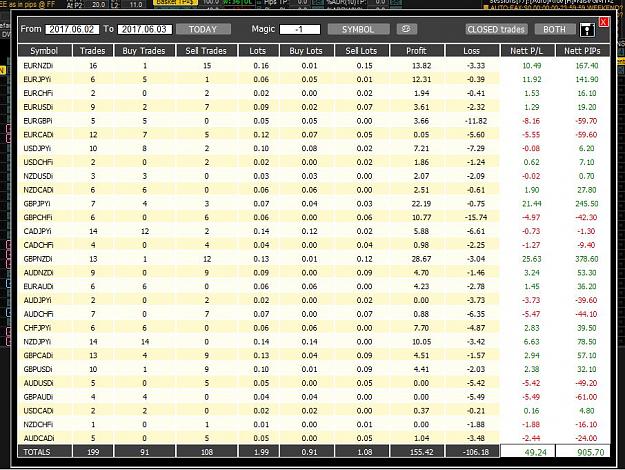The width and height of the screenshot is (625, 470).
Task: Click the TOTALS label cell
Action: [x=45, y=452]
